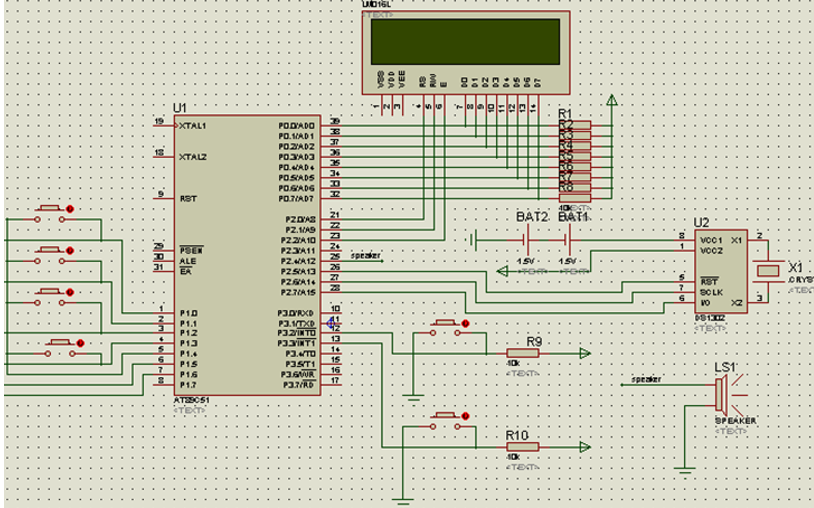
Task: Click the LCD's VEE pin label
Action: [402, 80]
